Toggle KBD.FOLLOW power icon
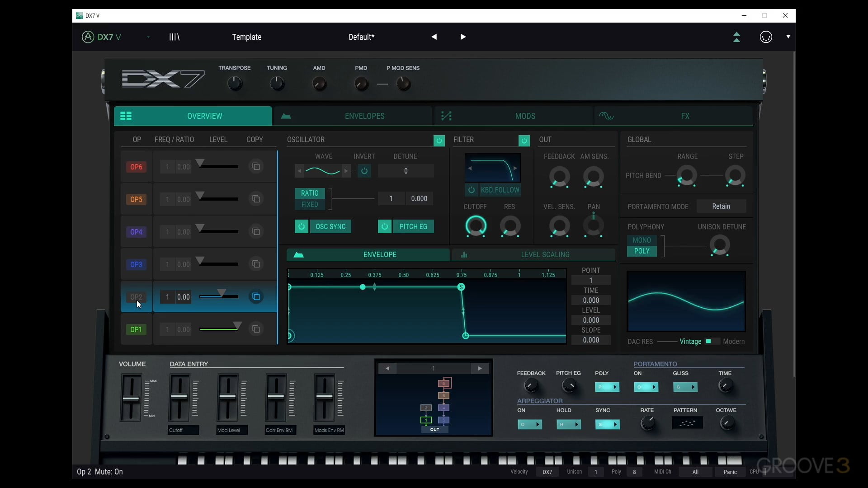This screenshot has width=868, height=488. click(x=471, y=190)
